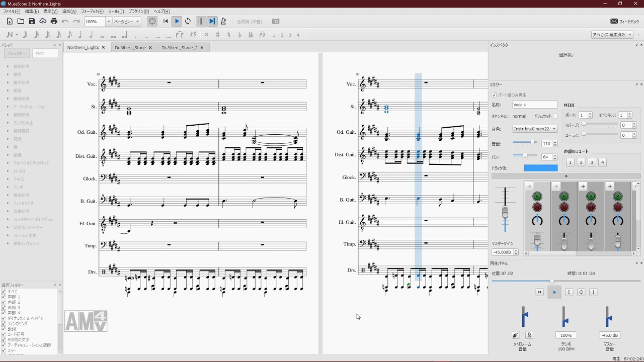Apply the flat accidental
Image resolution: width=644 pixels, height=362 pixels.
click(239, 35)
